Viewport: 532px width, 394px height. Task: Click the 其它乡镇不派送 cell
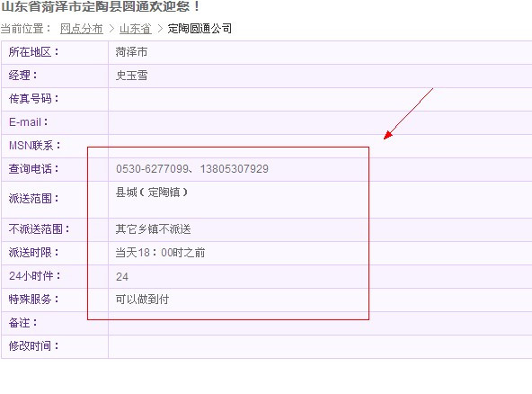tap(153, 229)
